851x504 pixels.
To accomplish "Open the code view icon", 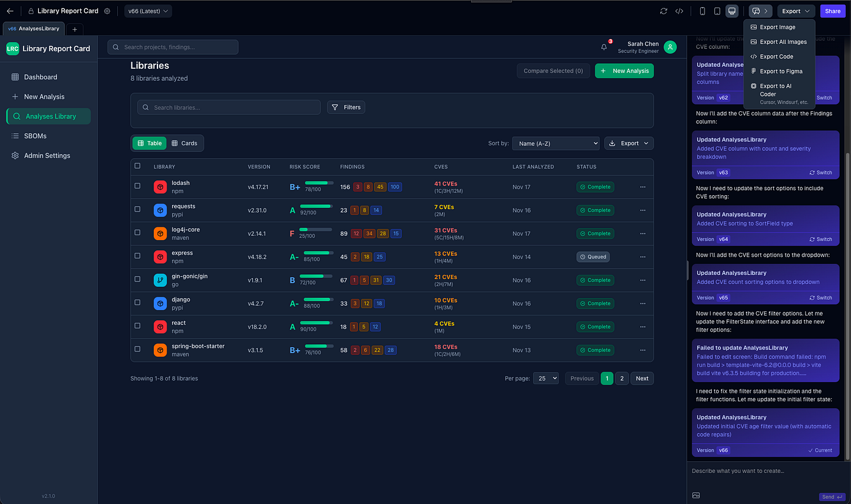I will tap(680, 11).
